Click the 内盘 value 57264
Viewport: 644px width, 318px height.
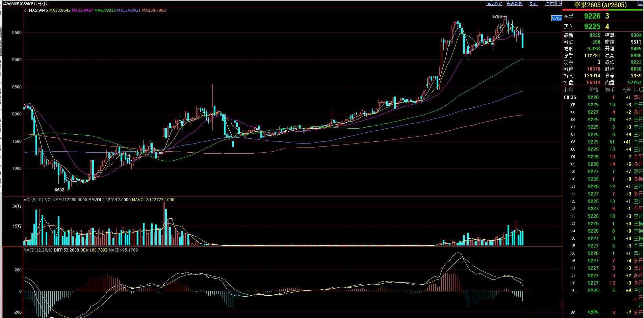pyautogui.click(x=635, y=83)
